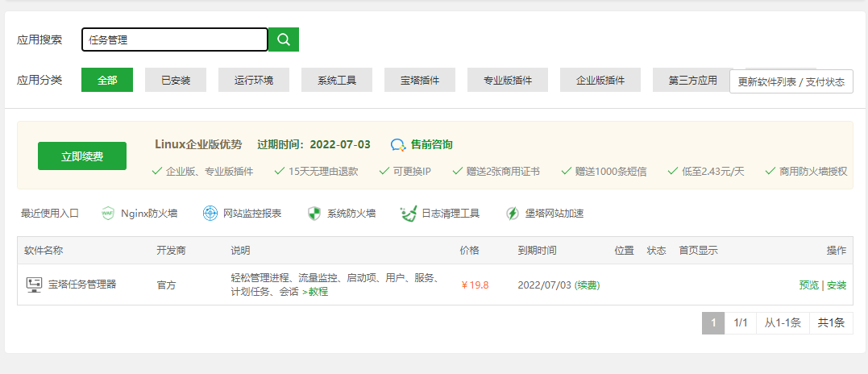868x374 pixels.
Task: Click the 共1条 total count text
Action: (832, 323)
